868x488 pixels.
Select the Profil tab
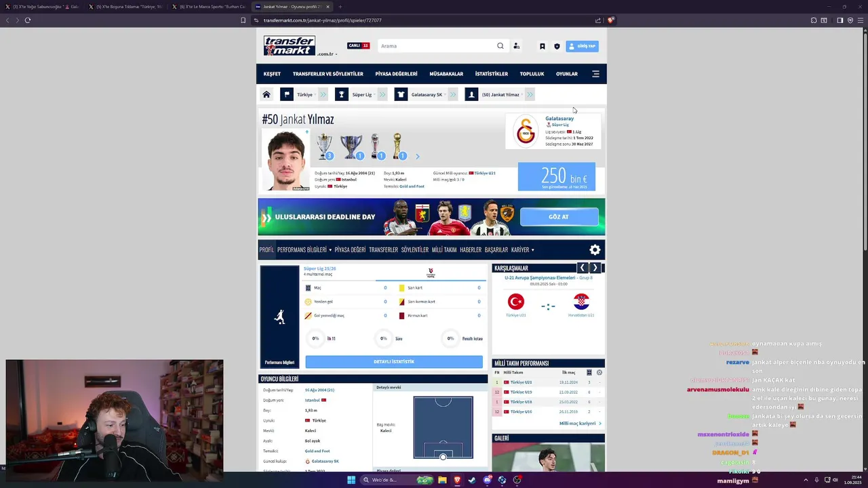click(x=267, y=249)
